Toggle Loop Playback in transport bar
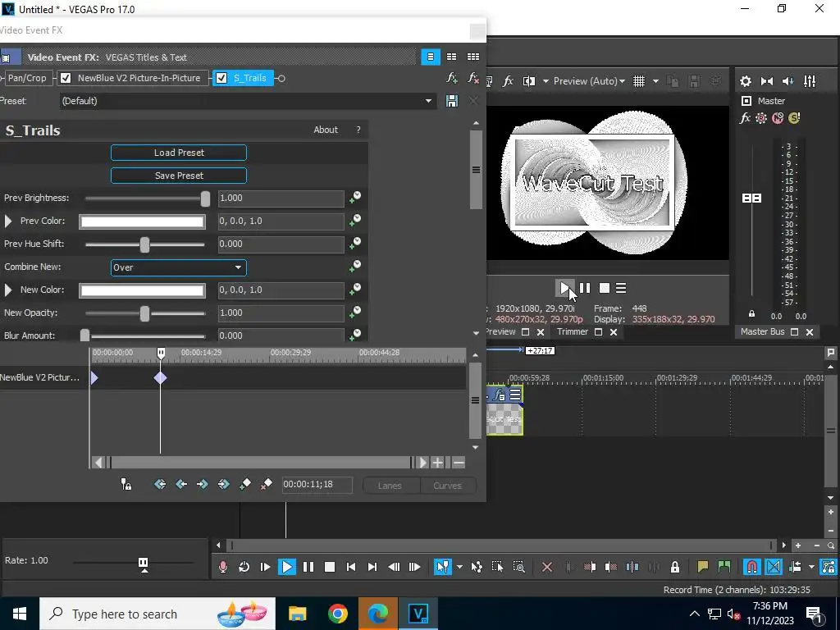840x630 pixels. pos(244,567)
